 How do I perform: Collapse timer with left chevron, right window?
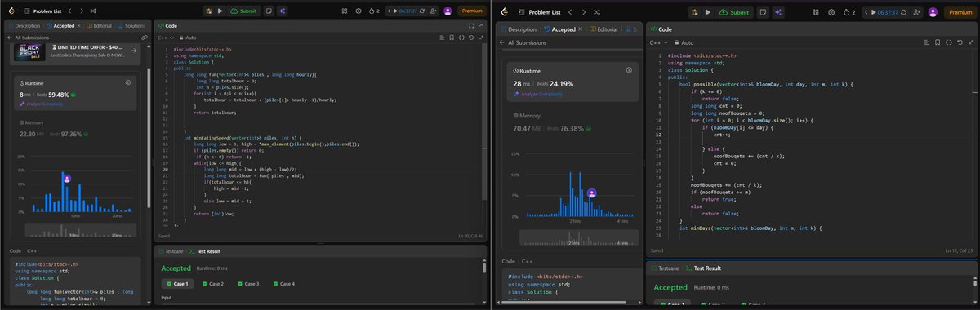coord(866,12)
